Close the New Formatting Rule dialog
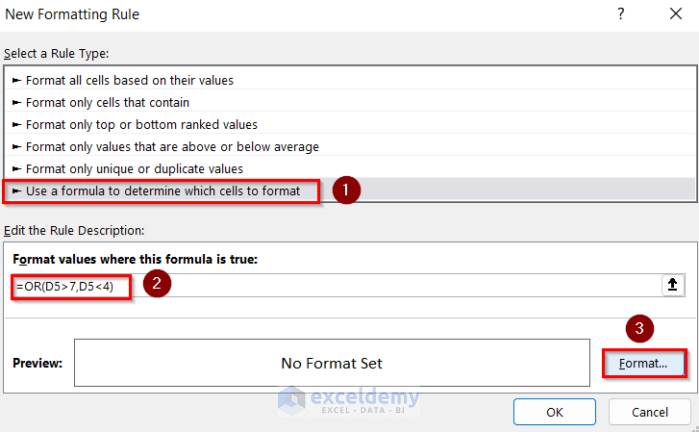 675,14
